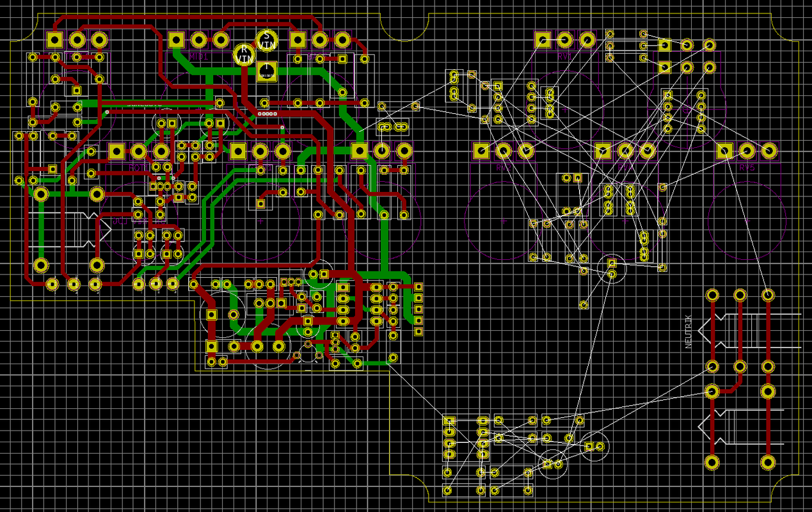Click the NEUTRIK jack label
The width and height of the screenshot is (812, 512).
coord(689,332)
